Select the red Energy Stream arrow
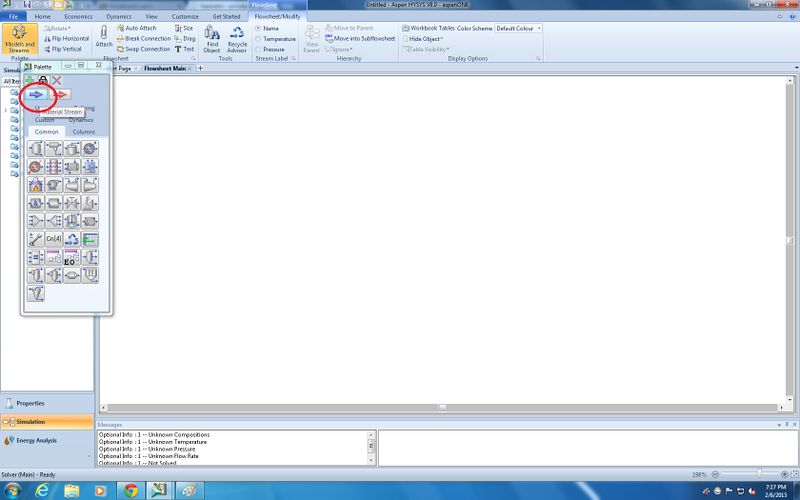800x500 pixels. click(x=60, y=94)
